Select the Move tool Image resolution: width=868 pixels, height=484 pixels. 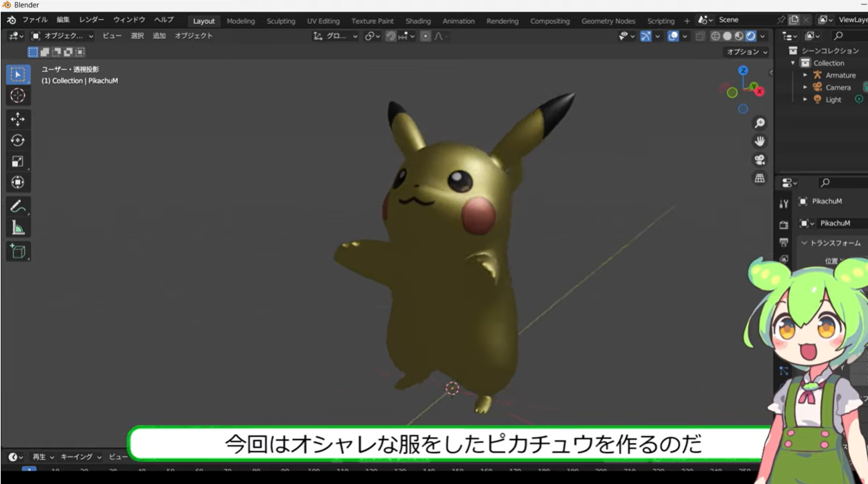18,119
